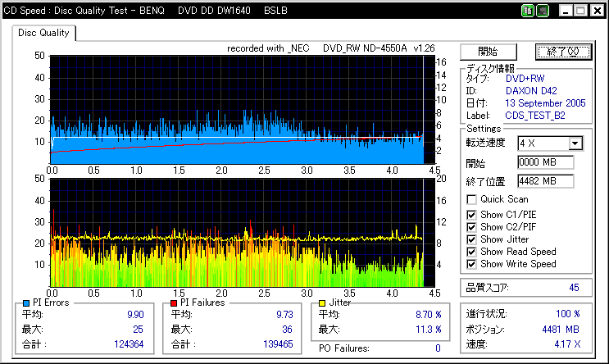Click the label value CDS_TEST_B2

pyautogui.click(x=535, y=116)
